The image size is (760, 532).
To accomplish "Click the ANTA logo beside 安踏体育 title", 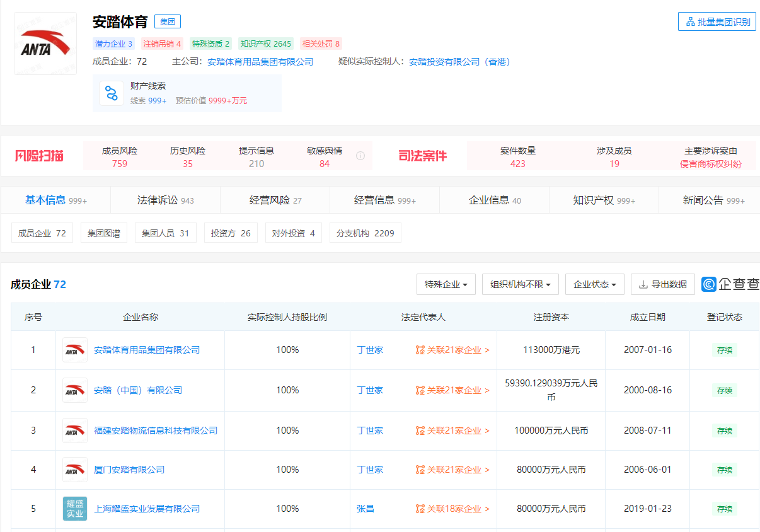I will pyautogui.click(x=45, y=43).
